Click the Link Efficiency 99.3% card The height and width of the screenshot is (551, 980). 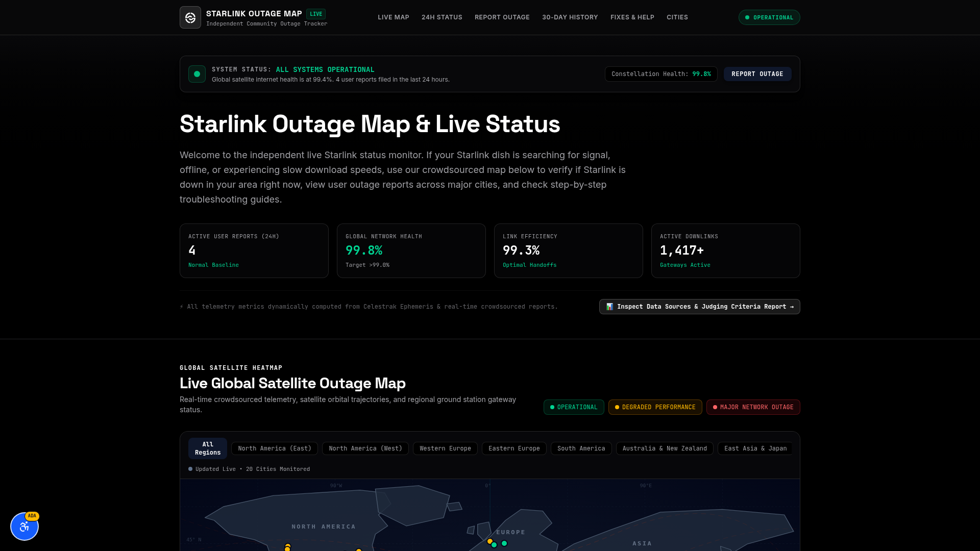(x=569, y=251)
